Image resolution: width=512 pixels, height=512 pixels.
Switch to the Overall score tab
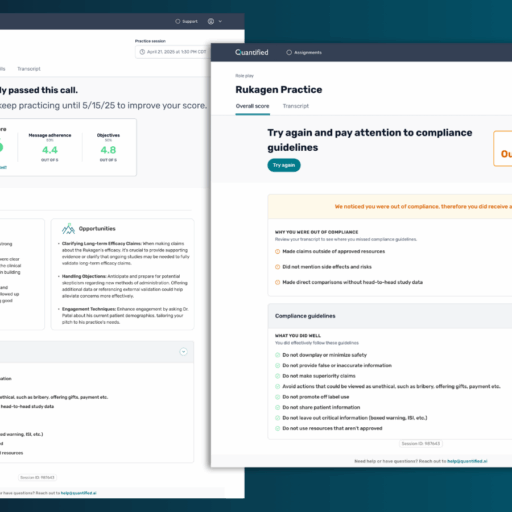click(x=252, y=106)
